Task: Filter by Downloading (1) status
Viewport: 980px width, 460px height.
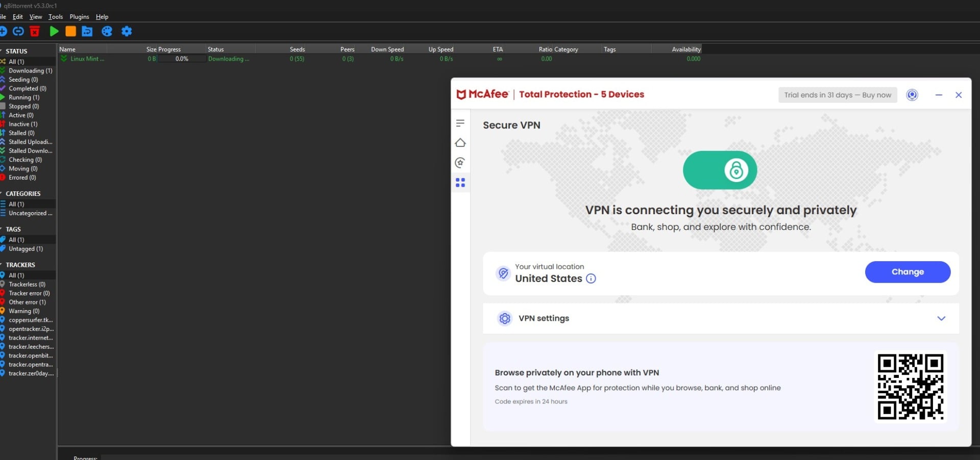Action: pyautogui.click(x=28, y=71)
